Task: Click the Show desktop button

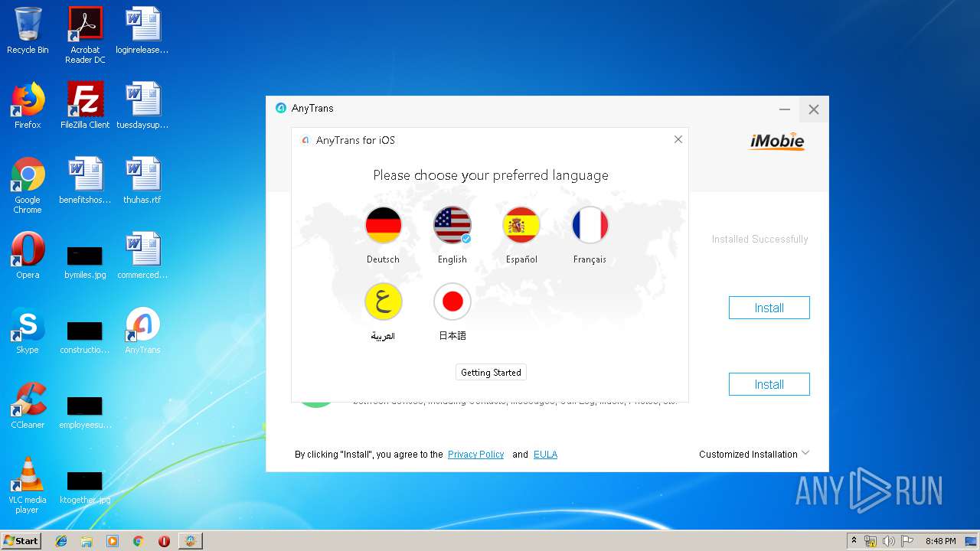Action: tap(972, 541)
